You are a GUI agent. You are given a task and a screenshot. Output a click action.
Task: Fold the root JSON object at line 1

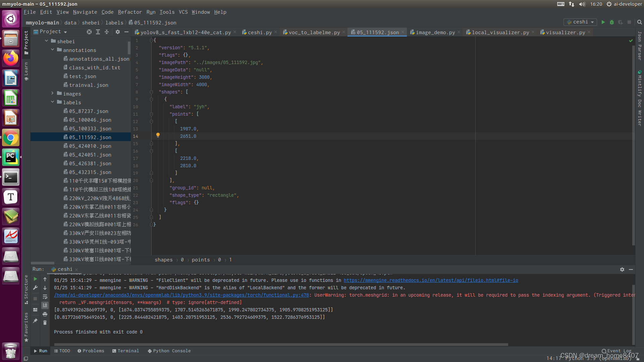pos(151,40)
